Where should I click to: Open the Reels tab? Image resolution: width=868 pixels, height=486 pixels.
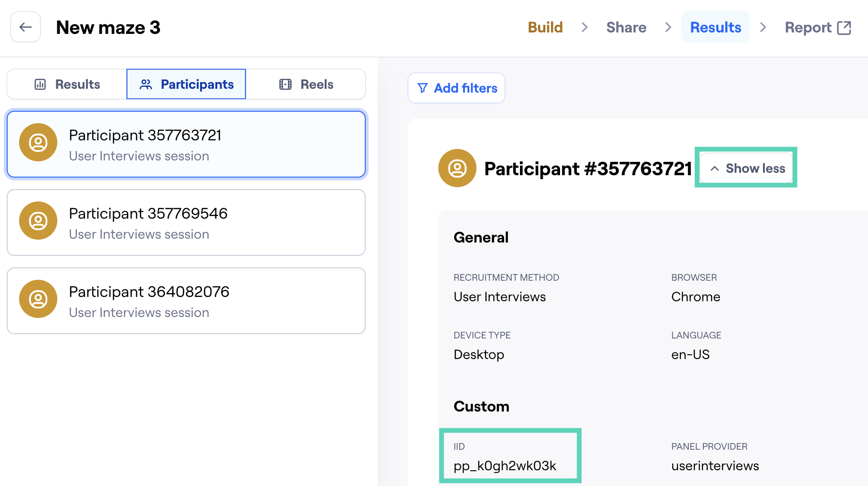click(x=306, y=85)
